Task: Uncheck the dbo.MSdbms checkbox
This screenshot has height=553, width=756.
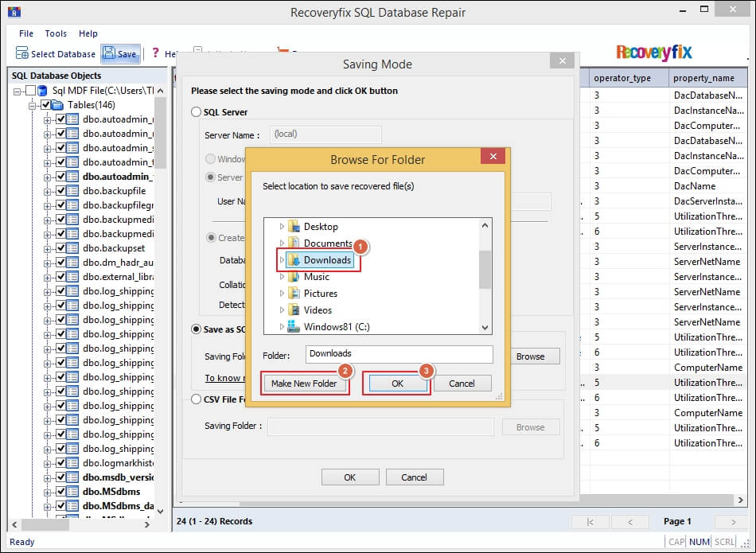Action: pyautogui.click(x=60, y=492)
